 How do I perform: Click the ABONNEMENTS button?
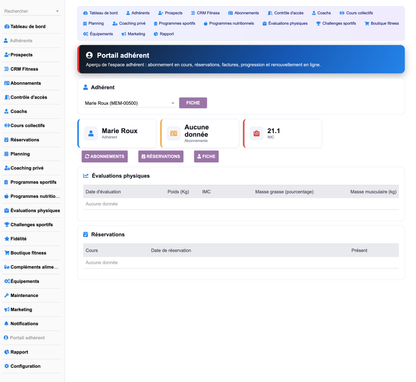point(105,156)
